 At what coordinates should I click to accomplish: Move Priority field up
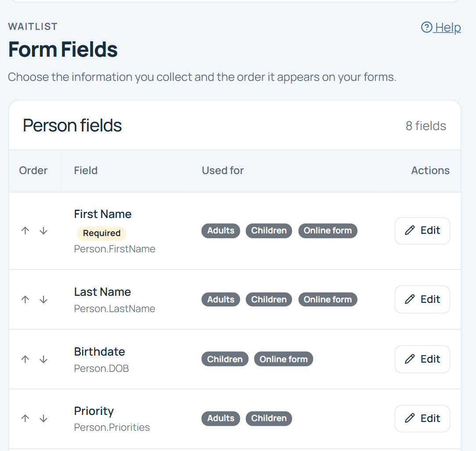[x=25, y=418]
